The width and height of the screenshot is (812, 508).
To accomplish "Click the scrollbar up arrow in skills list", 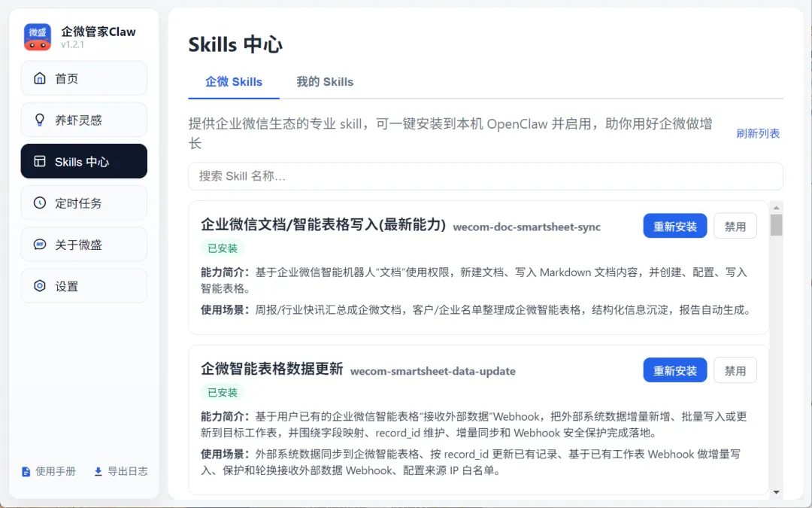I will click(776, 208).
